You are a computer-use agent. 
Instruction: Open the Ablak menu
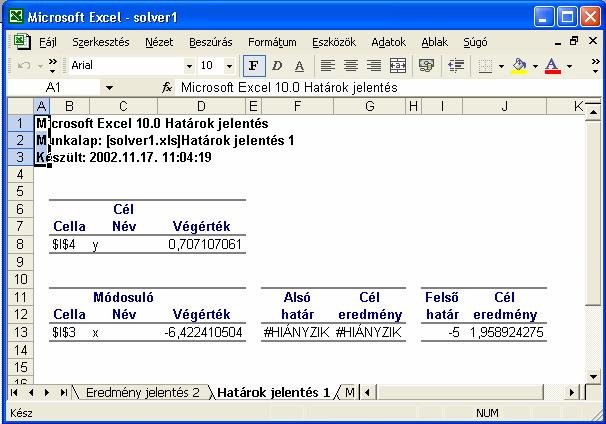tap(434, 42)
